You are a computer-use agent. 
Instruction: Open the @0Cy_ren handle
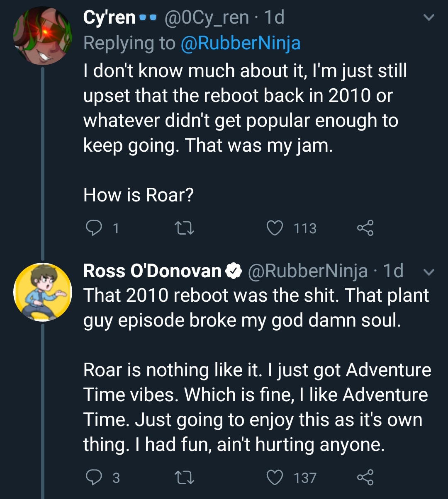207,17
